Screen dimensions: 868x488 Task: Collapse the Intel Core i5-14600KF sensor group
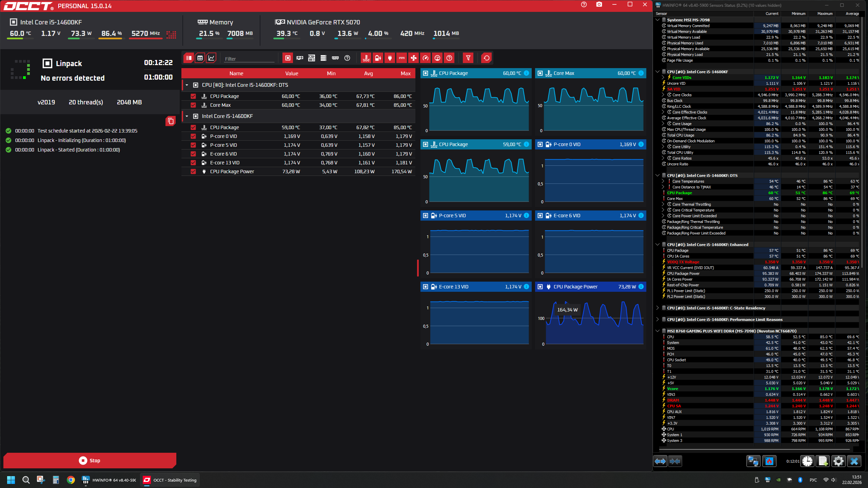coord(187,116)
